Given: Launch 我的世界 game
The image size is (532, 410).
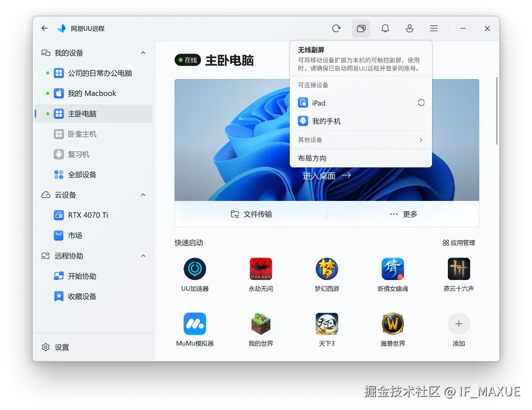Looking at the screenshot, I should [x=261, y=329].
